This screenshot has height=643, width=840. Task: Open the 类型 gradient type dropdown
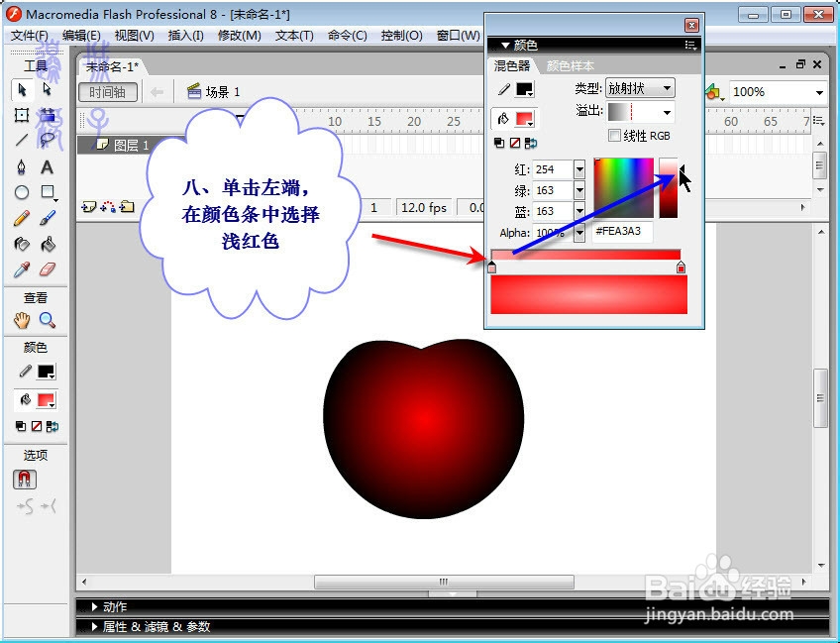667,88
